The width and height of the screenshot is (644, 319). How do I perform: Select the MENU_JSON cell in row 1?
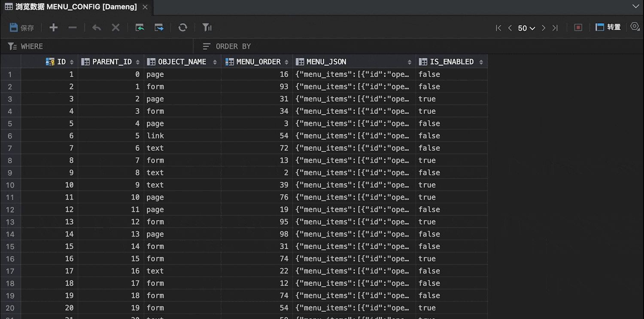coord(354,74)
